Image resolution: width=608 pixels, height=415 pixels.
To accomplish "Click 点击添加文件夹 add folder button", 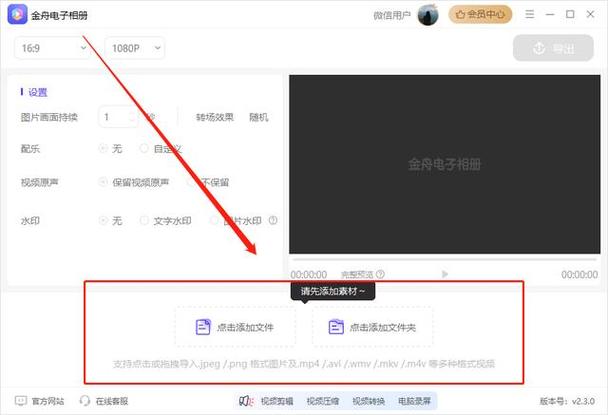I will pyautogui.click(x=372, y=327).
